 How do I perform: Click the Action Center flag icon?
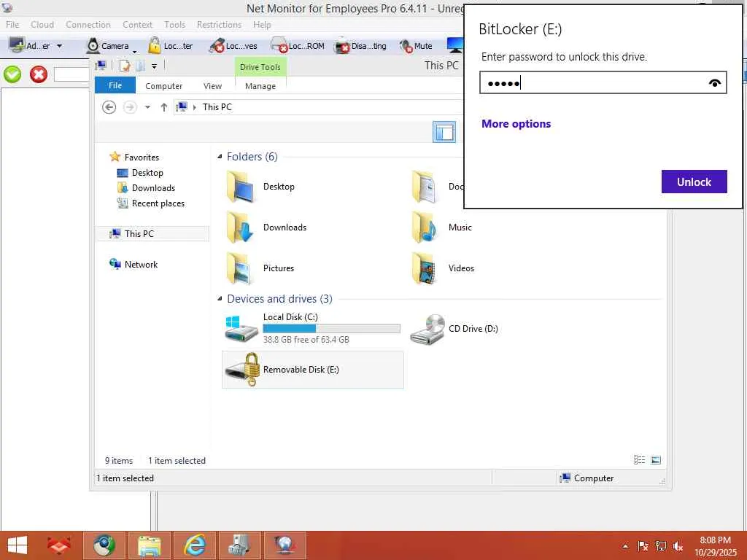(643, 546)
